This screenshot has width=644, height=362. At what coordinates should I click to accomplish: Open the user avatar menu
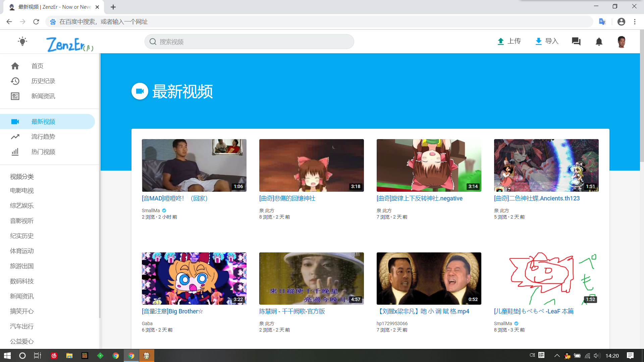[621, 42]
